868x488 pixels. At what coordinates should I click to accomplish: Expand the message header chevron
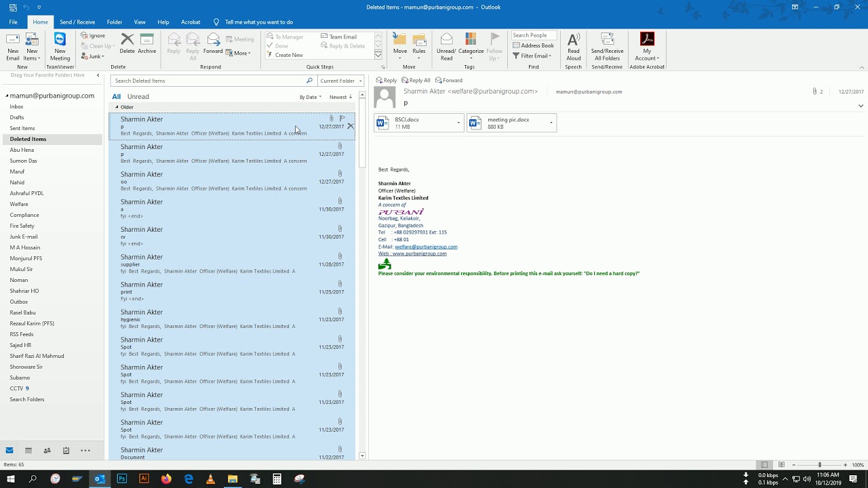(x=861, y=106)
